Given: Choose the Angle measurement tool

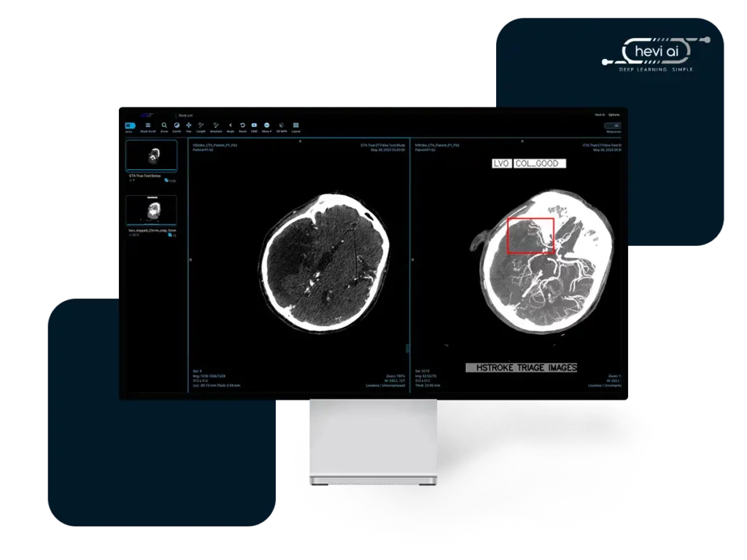Looking at the screenshot, I should (x=231, y=127).
